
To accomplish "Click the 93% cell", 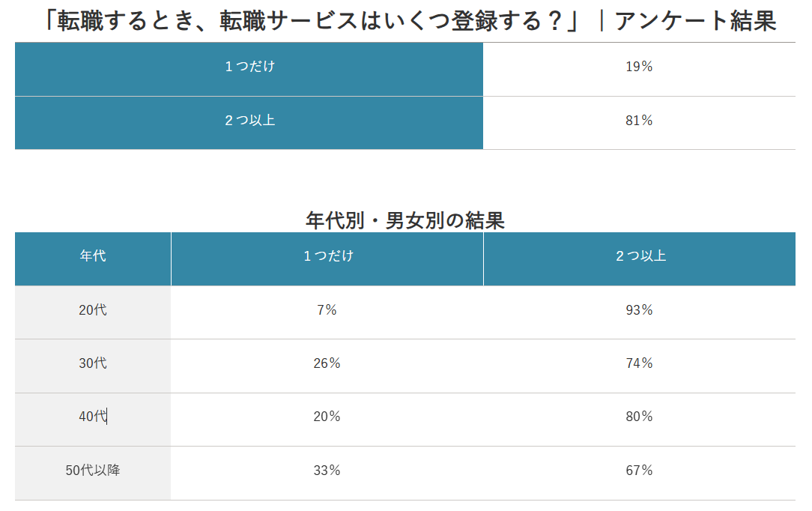I will click(x=639, y=309).
